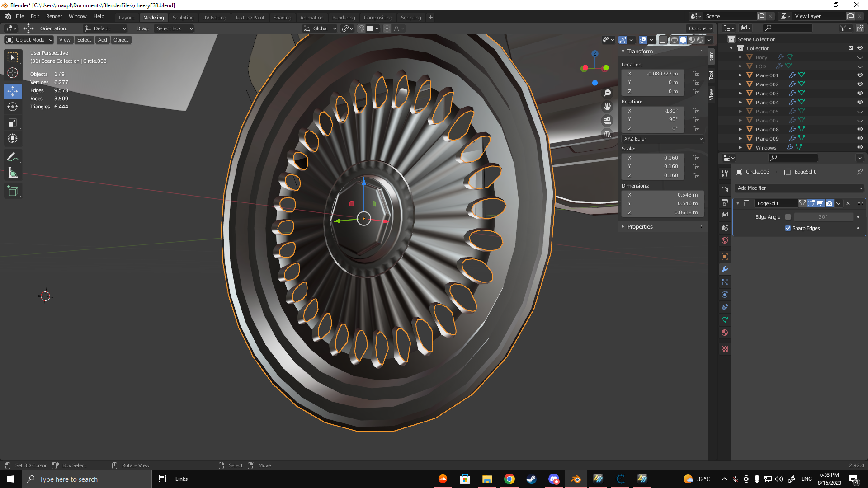Viewport: 868px width, 488px height.
Task: Hide Plane.001 in the outliner
Action: click(860, 75)
